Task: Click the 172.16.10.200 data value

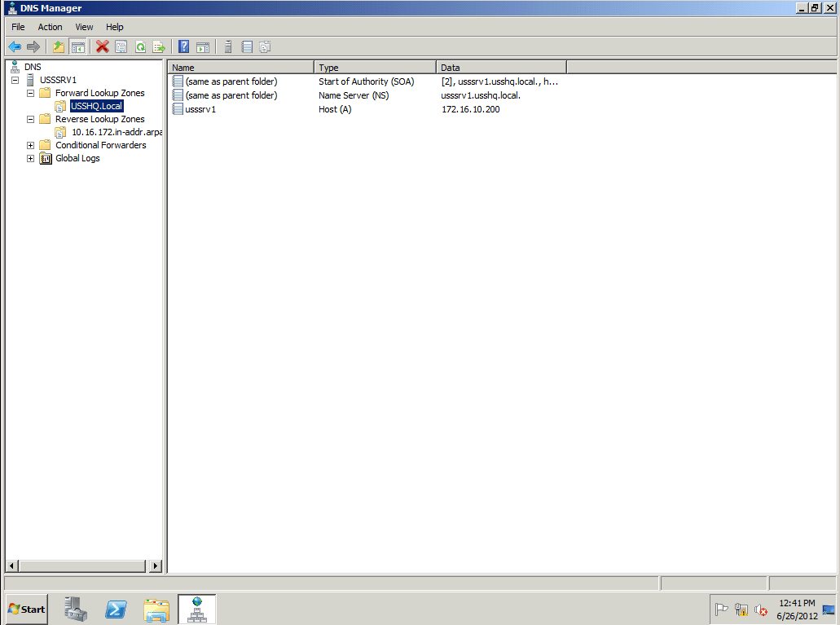Action: pyautogui.click(x=470, y=109)
